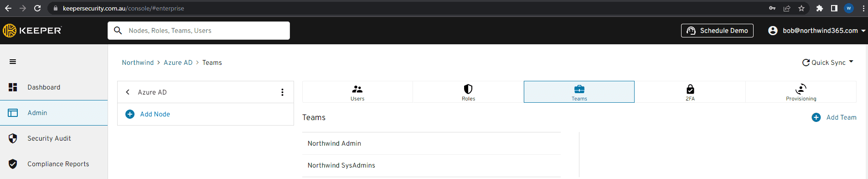Click the Nodes, Roles, Teams search field

pyautogui.click(x=199, y=31)
